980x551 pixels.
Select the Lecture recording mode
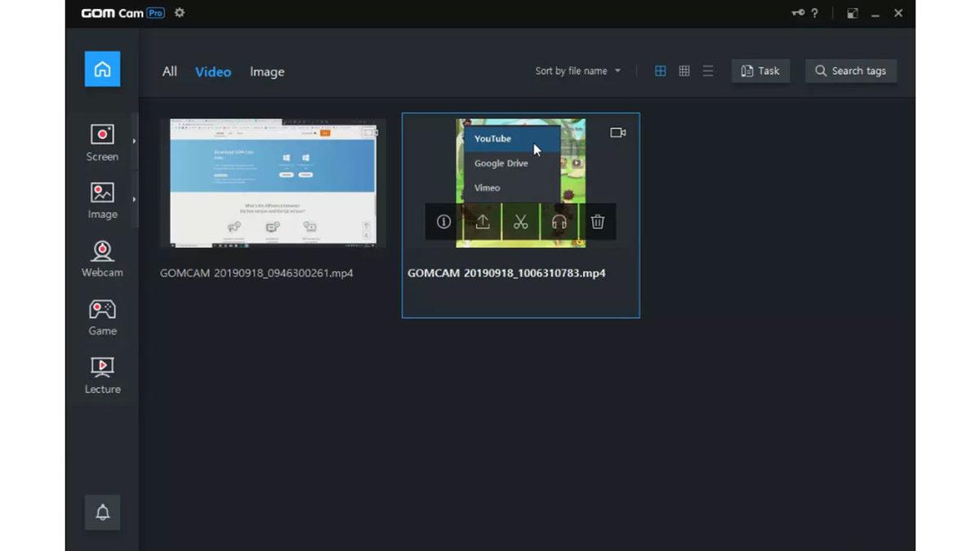point(101,374)
